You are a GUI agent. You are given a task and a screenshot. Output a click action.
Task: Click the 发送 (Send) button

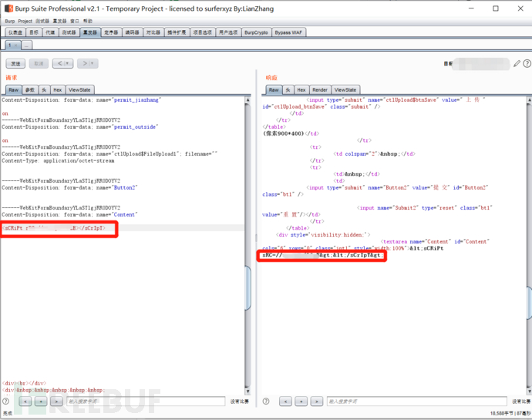coord(15,63)
